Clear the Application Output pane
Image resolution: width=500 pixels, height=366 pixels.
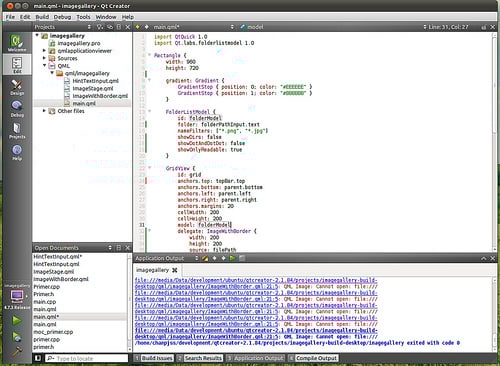coord(205,258)
